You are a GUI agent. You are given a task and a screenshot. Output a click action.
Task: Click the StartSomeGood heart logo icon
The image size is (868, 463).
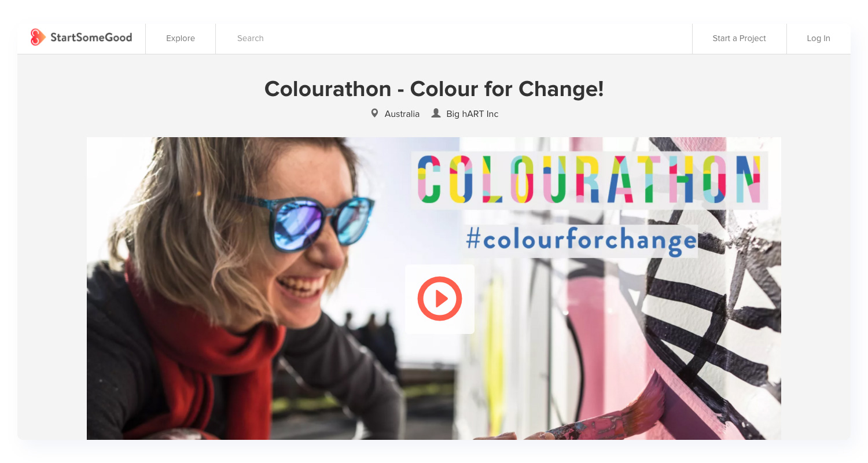pos(38,38)
